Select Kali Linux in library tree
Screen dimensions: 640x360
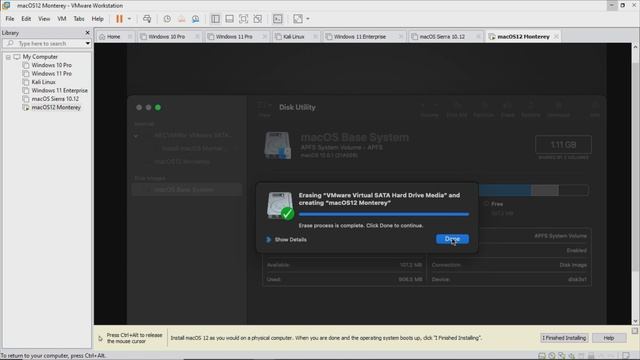click(44, 82)
